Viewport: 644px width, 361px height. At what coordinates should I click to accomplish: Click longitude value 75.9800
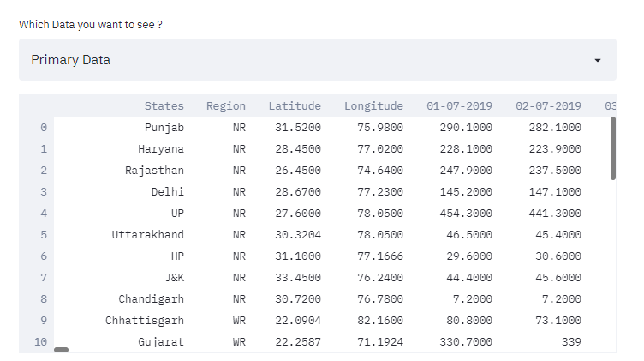(380, 128)
